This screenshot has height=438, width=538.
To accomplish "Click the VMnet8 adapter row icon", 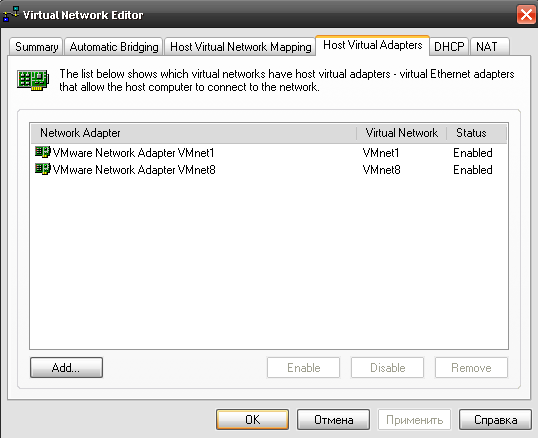I will [x=43, y=169].
